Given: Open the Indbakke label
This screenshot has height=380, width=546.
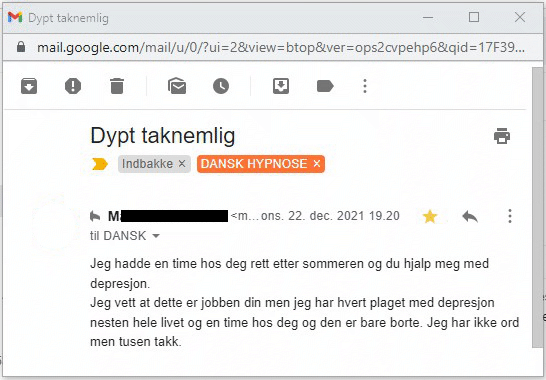Looking at the screenshot, I should (x=147, y=164).
